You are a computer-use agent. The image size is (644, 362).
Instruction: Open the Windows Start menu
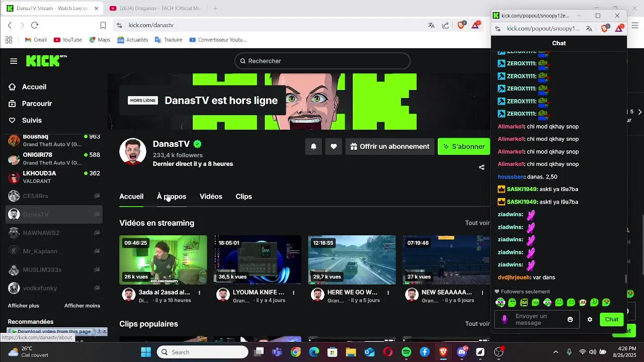pos(146,352)
